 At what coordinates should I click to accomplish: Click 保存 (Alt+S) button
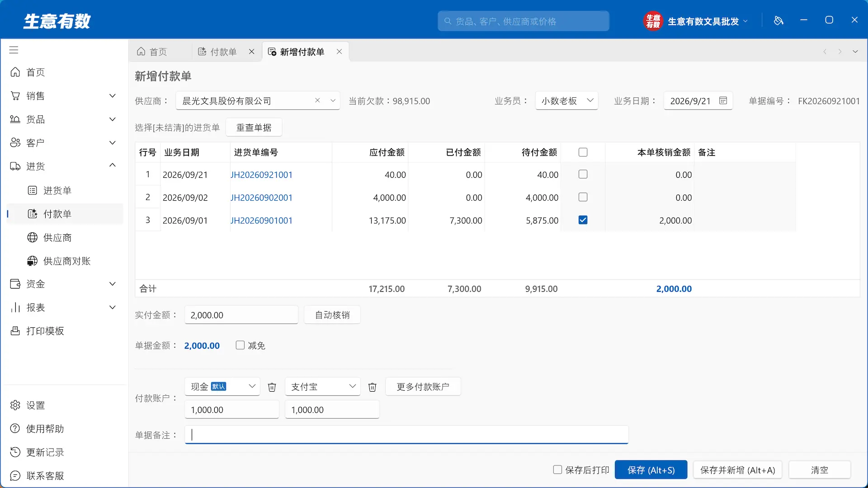pyautogui.click(x=651, y=470)
